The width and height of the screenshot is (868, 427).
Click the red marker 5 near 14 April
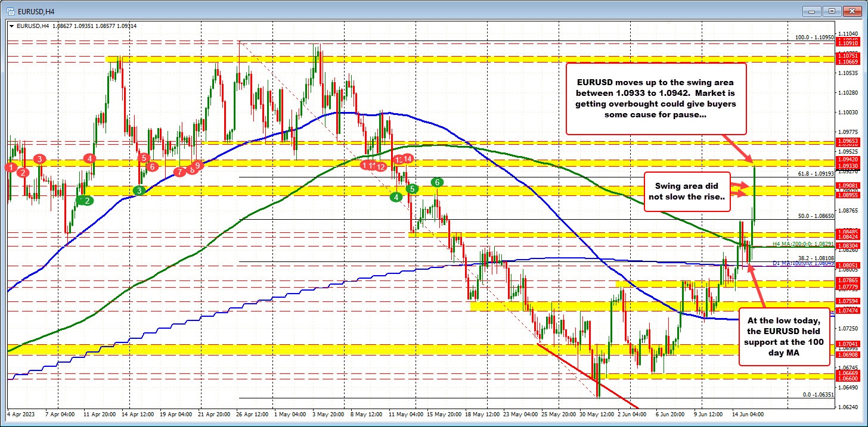[143, 158]
